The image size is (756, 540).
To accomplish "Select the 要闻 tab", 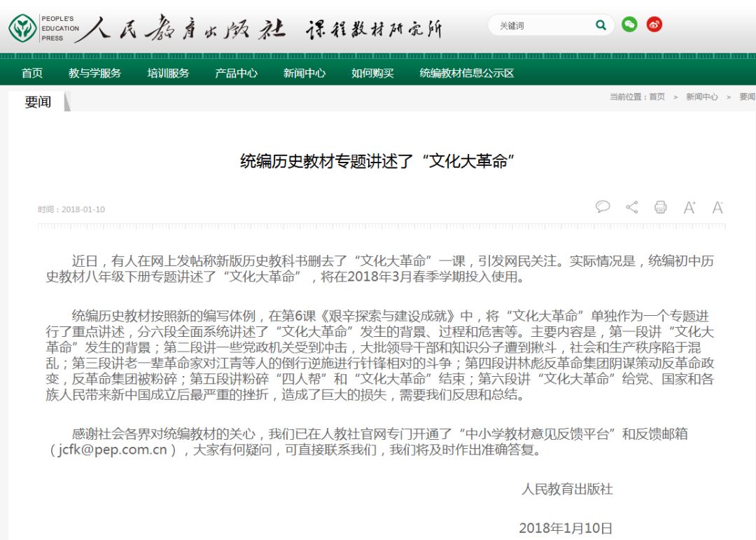I will [38, 102].
